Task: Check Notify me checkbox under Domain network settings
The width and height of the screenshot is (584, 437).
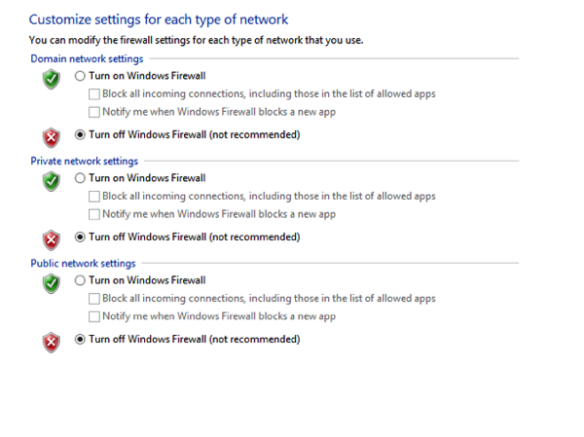Action: click(x=94, y=112)
